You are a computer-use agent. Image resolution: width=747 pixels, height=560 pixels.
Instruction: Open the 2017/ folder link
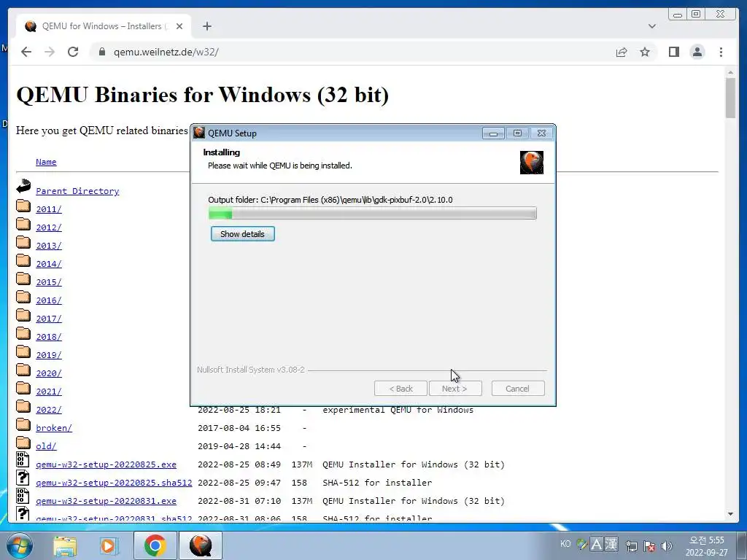(x=49, y=319)
